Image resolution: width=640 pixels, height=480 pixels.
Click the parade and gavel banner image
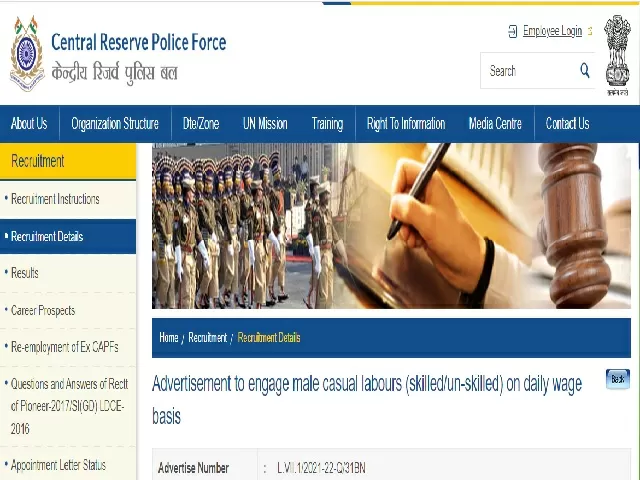point(391,226)
